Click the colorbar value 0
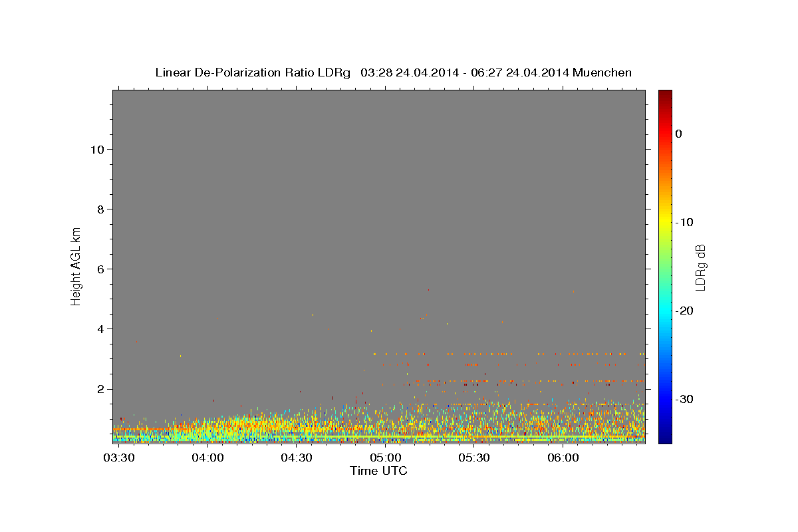This screenshot has width=798, height=532. coord(679,134)
